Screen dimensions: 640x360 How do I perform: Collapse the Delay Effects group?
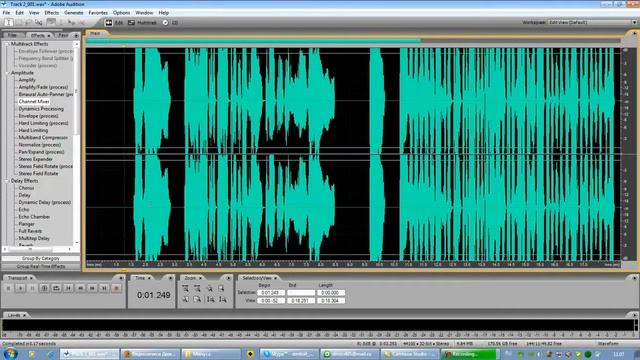7,181
